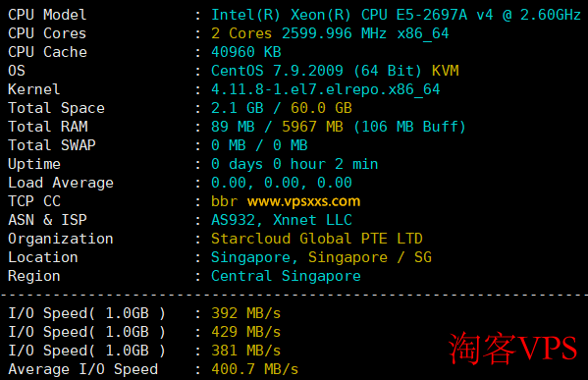Click the CPU Cores label
588x380 pixels.
tap(47, 33)
